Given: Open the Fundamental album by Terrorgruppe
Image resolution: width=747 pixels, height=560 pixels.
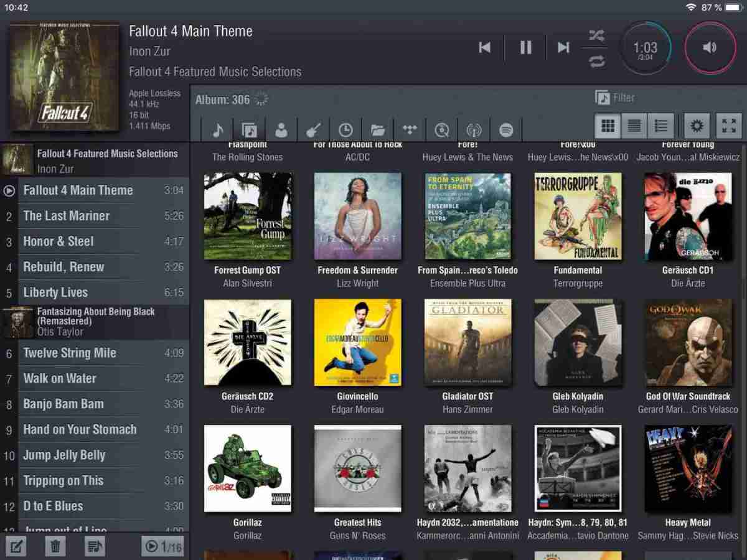Looking at the screenshot, I should [x=578, y=216].
